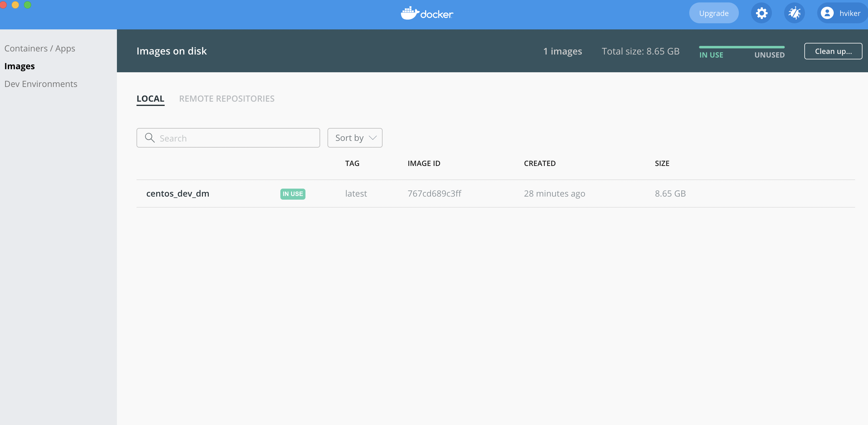
Task: Click image ID 767cd689c3ff
Action: 434,194
